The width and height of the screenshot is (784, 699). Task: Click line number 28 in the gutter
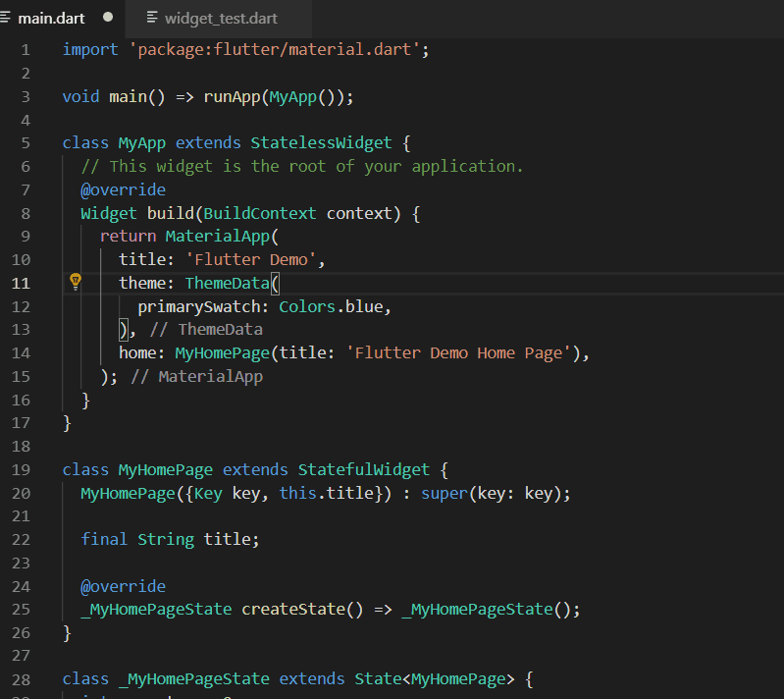[21, 679]
